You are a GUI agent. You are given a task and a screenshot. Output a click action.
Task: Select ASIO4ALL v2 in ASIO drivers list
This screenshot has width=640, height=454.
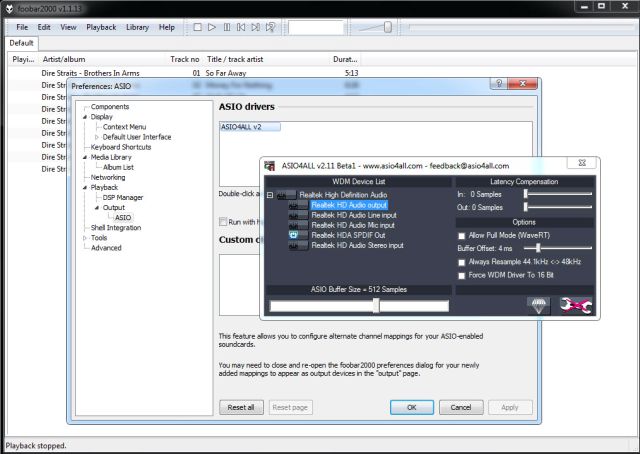point(250,127)
